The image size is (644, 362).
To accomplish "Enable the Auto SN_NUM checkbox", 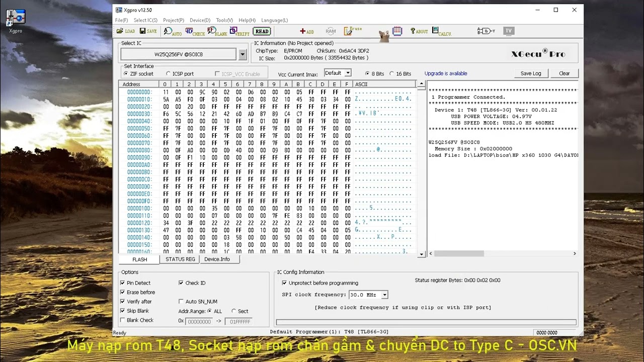I will [x=181, y=302].
